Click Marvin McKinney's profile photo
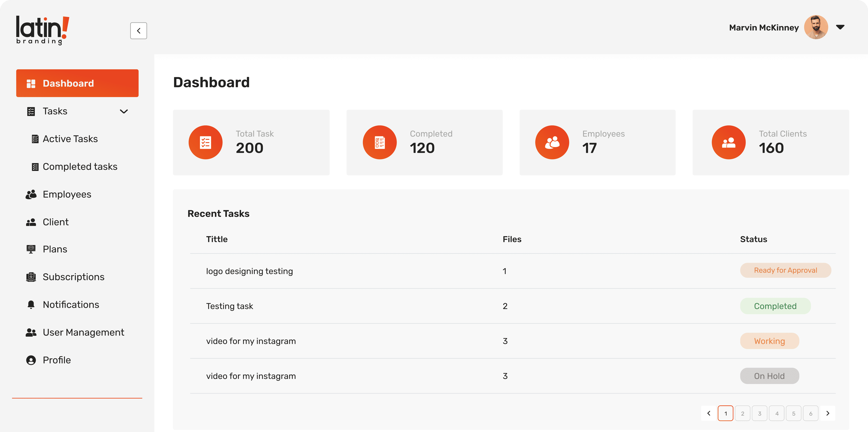The width and height of the screenshot is (868, 432). point(816,27)
